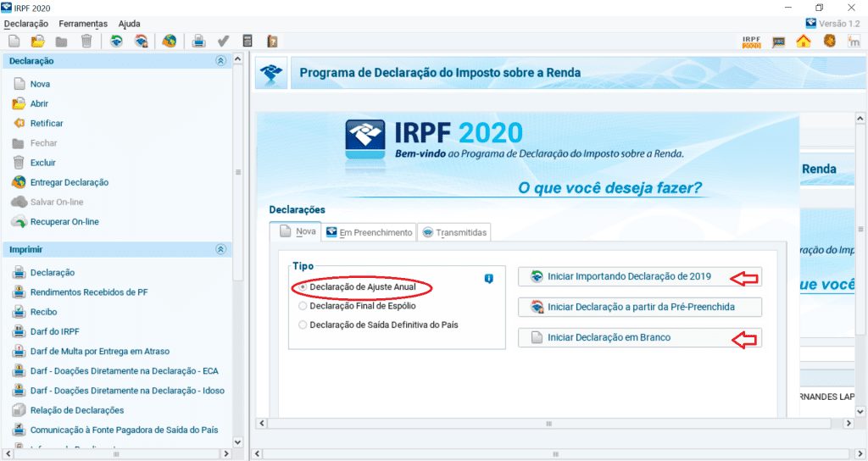Click main content vertical scroll up arrow
This screenshot has height=461, width=868.
point(860,119)
